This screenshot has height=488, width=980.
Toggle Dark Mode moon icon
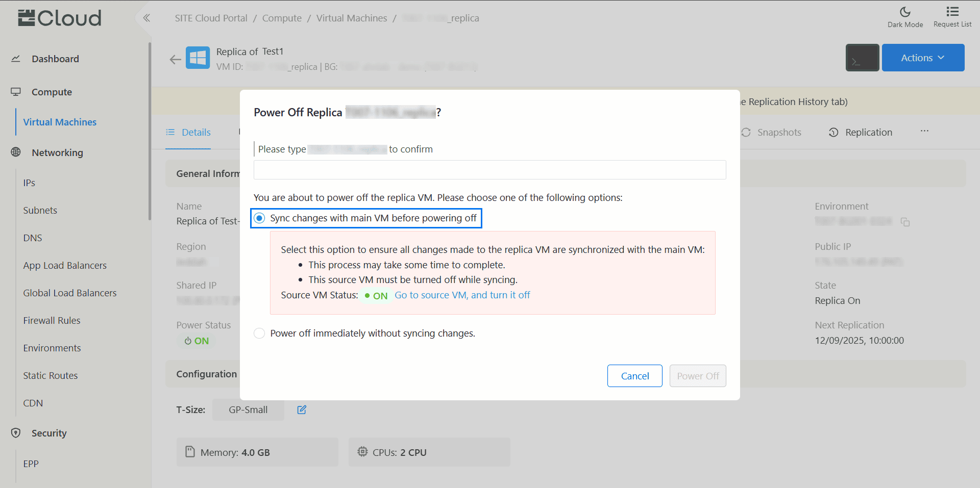(x=904, y=12)
